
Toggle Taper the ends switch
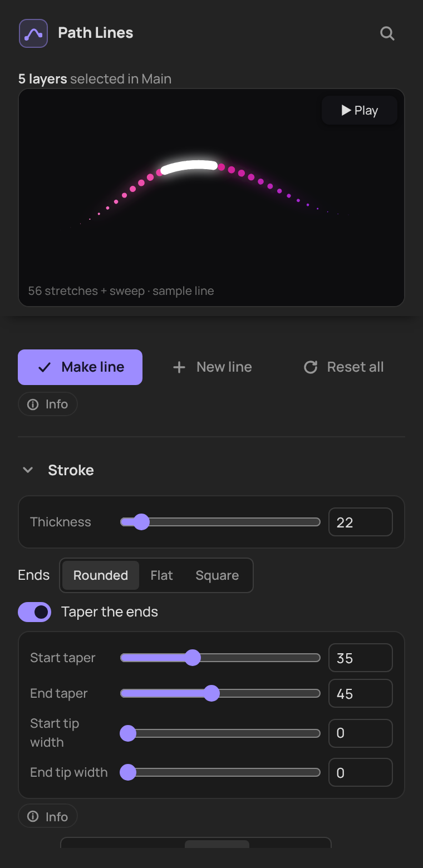(35, 612)
